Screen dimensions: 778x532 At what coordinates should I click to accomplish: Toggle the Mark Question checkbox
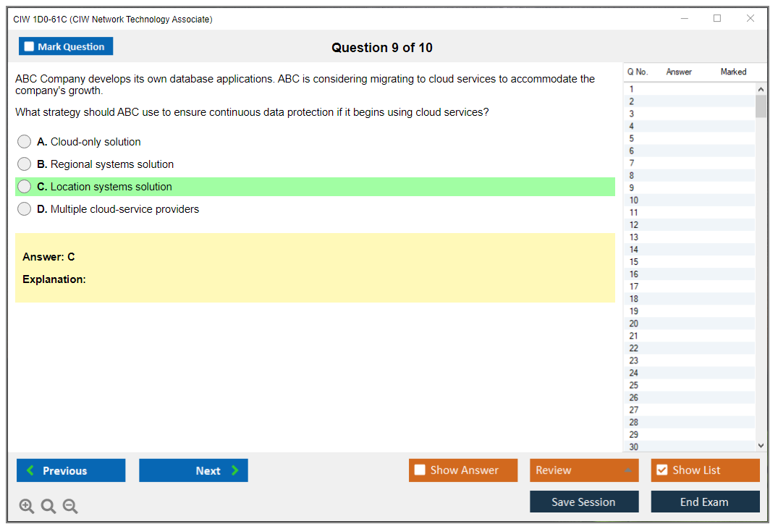click(30, 46)
